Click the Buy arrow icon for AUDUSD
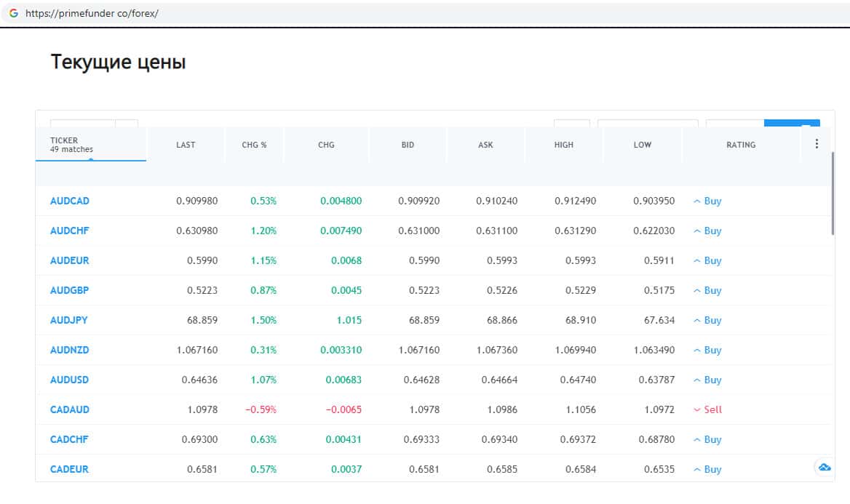 tap(696, 380)
